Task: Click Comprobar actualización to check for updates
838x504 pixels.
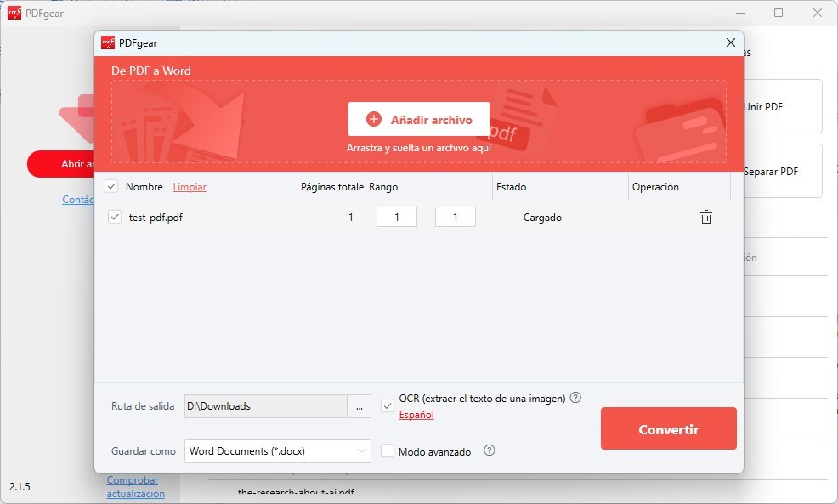Action: pyautogui.click(x=133, y=485)
